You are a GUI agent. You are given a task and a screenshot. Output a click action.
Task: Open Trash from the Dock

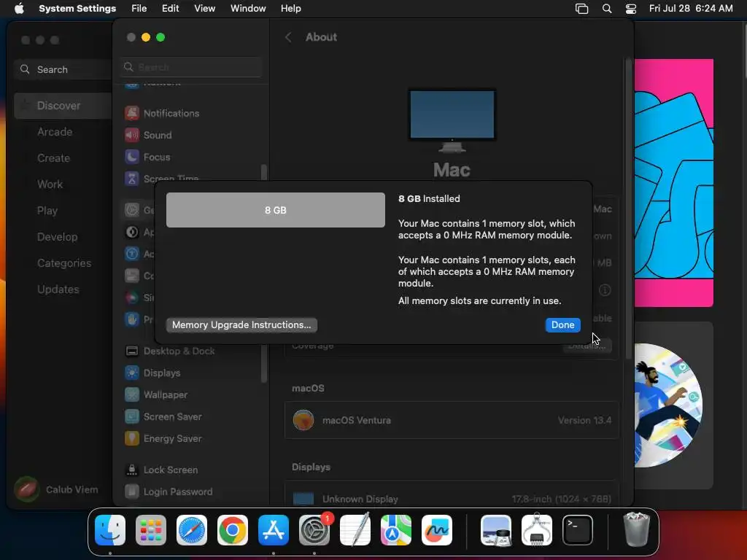point(636,530)
